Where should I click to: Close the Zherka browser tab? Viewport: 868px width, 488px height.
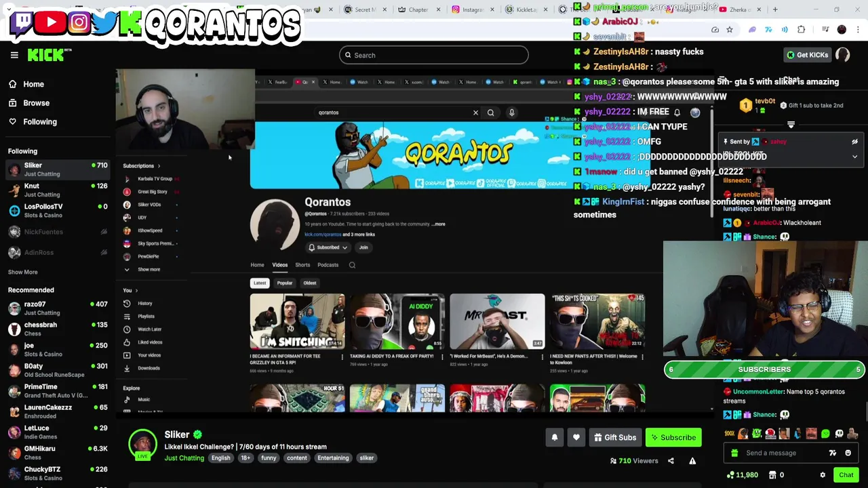tap(759, 9)
